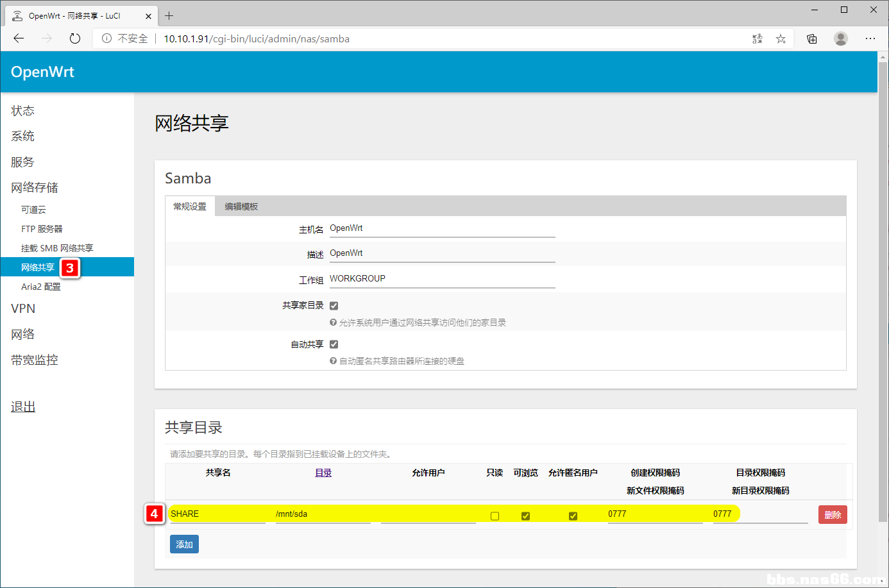Click the help icon beside 允许系统用户 hint
This screenshot has width=889, height=588.
334,323
